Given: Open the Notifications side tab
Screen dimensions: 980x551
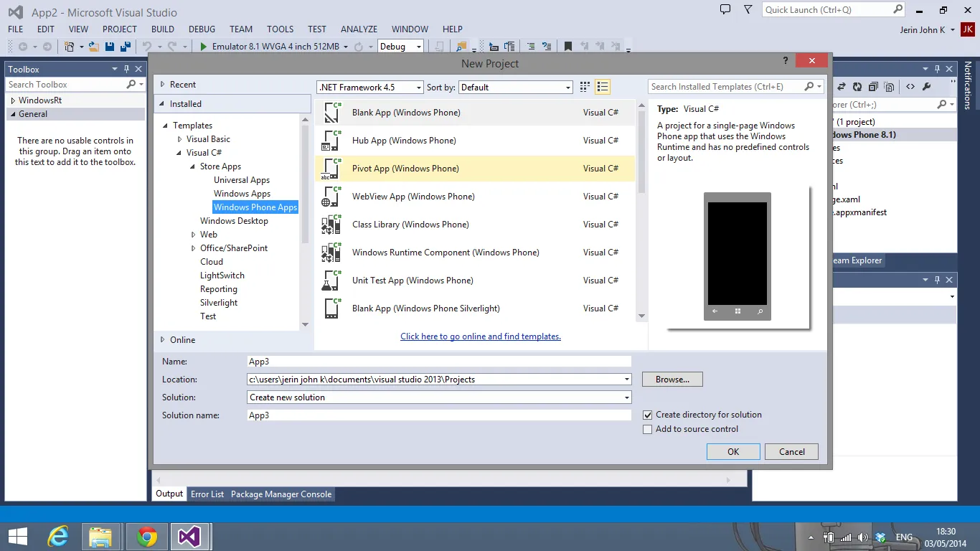Looking at the screenshot, I should (968, 85).
